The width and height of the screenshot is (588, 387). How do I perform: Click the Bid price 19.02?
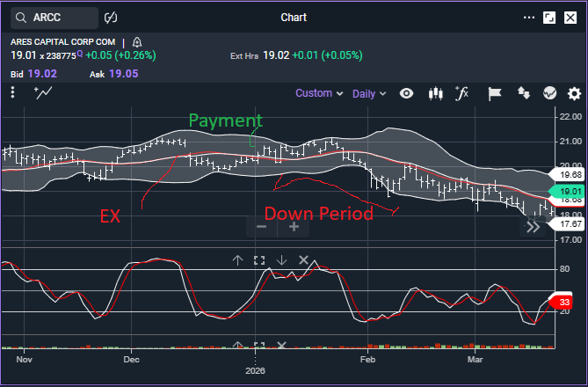(x=42, y=74)
